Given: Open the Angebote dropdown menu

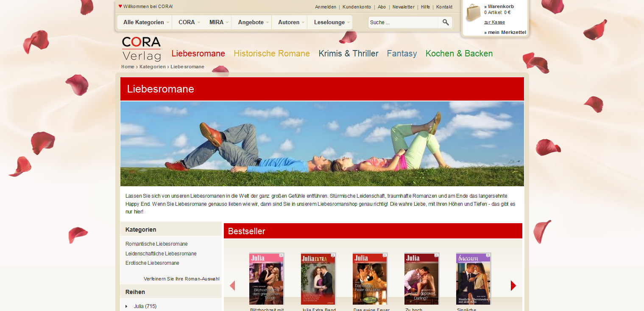Looking at the screenshot, I should [x=251, y=22].
